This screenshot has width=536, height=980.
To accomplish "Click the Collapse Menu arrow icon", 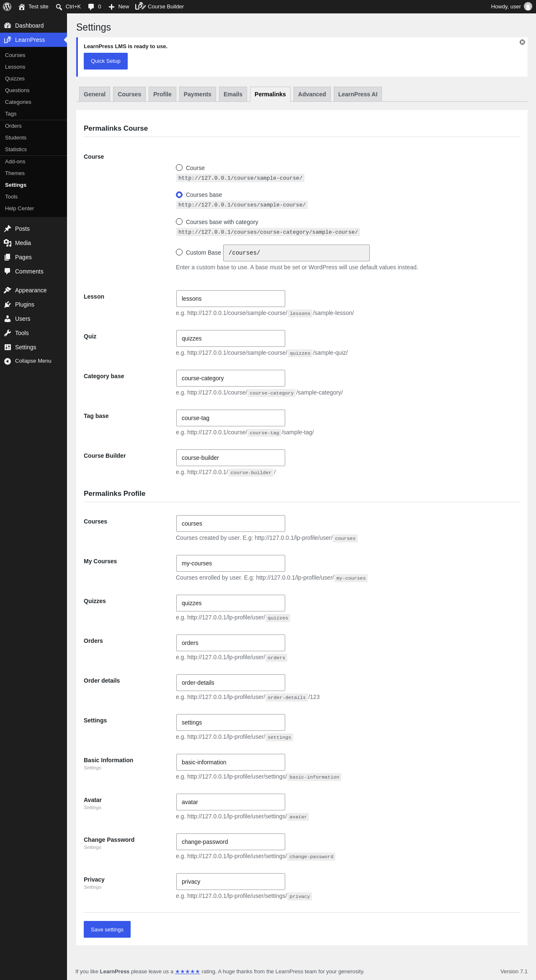I will tap(8, 361).
